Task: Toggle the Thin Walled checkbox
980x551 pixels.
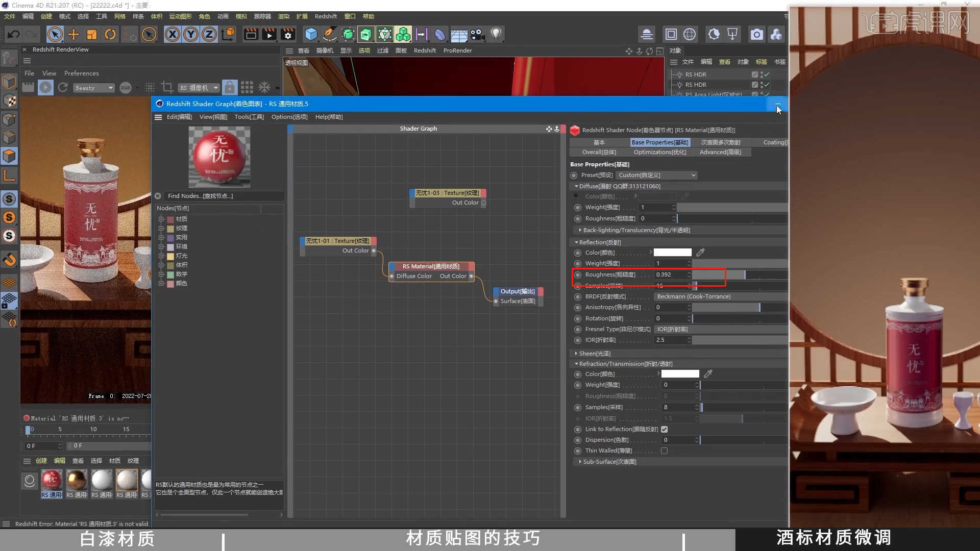Action: [664, 450]
